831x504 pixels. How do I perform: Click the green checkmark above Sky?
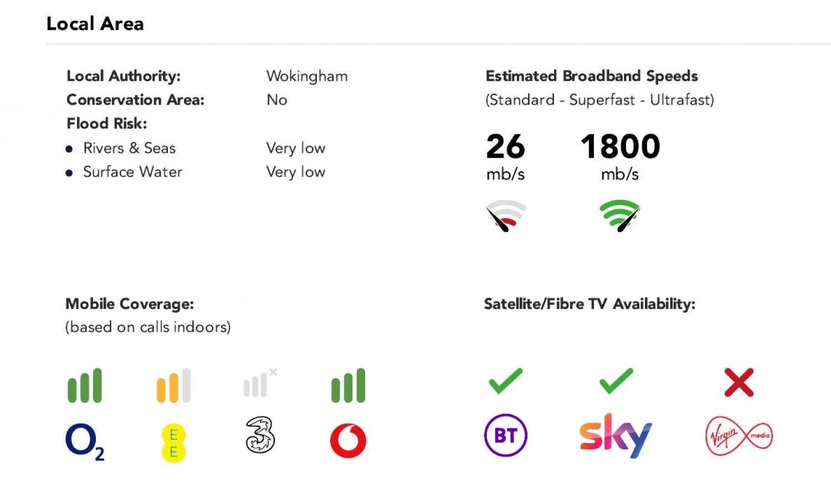pyautogui.click(x=616, y=381)
